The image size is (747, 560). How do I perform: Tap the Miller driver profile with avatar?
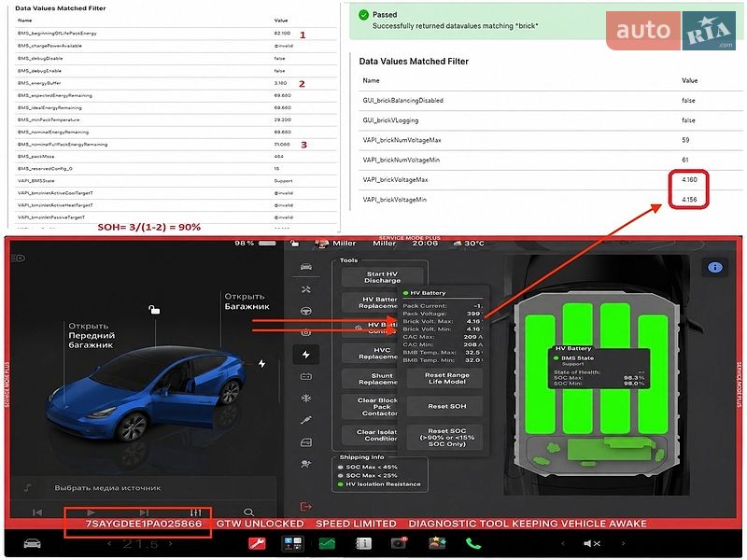[335, 244]
